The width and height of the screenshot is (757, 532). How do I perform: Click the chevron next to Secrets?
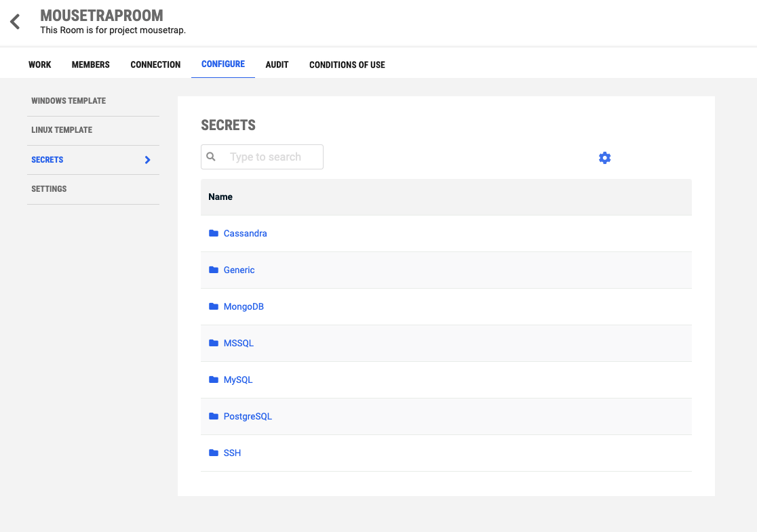click(x=148, y=160)
